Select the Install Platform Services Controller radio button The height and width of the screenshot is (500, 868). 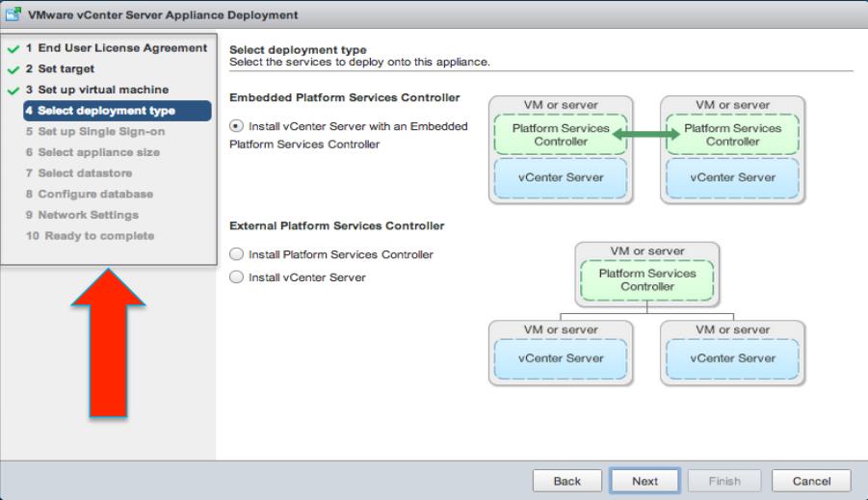[236, 254]
